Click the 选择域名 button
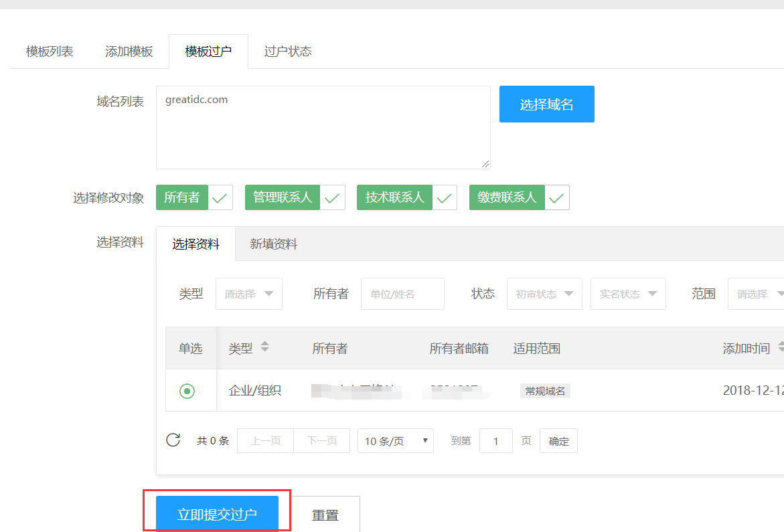Viewport: 784px width, 532px height. pyautogui.click(x=546, y=104)
